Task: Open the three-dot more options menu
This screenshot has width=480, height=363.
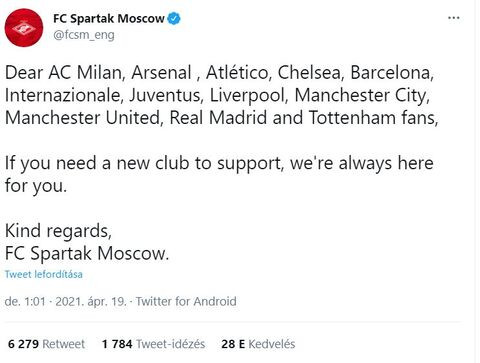Action: point(453,18)
